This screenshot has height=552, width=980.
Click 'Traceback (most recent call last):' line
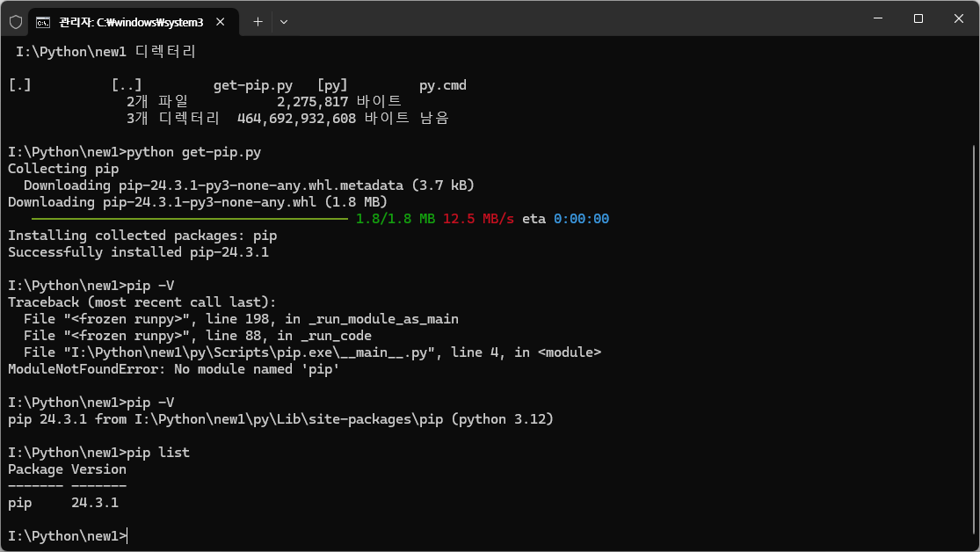pyautogui.click(x=142, y=302)
